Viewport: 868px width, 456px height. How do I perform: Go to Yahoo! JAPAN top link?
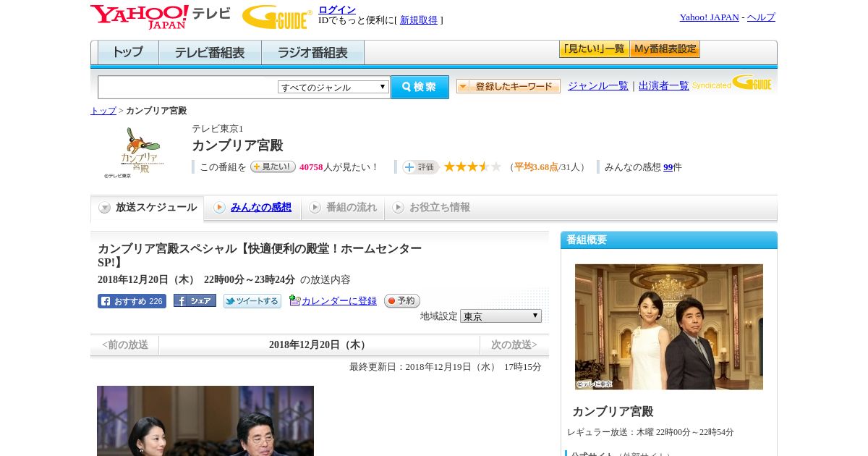[709, 17]
